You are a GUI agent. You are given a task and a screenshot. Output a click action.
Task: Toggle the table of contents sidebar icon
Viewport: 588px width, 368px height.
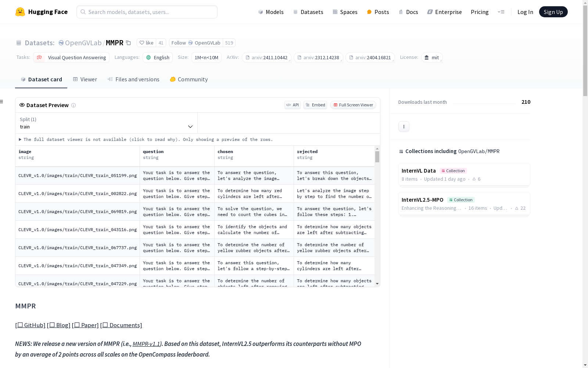[x=1, y=102]
